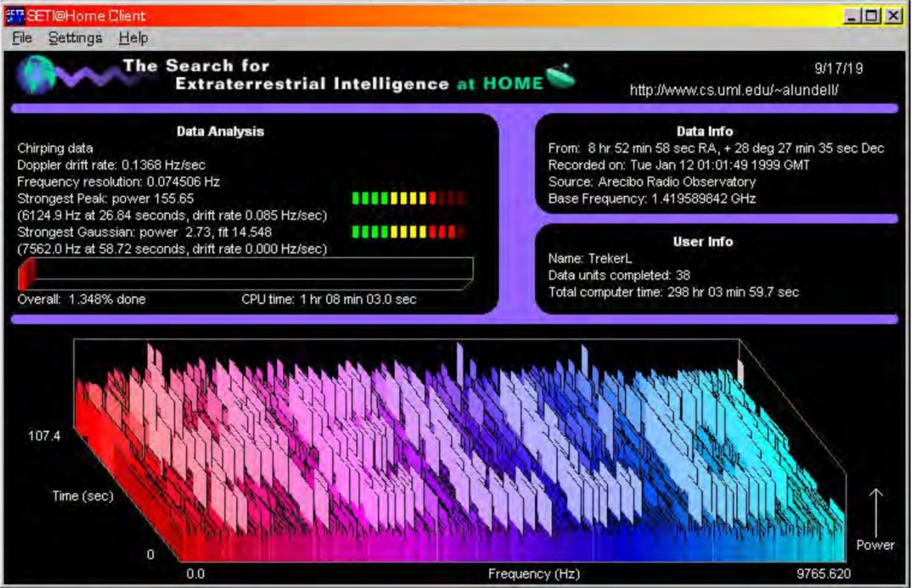
Task: Maximize the SETI@Home Client window
Action: [x=872, y=15]
